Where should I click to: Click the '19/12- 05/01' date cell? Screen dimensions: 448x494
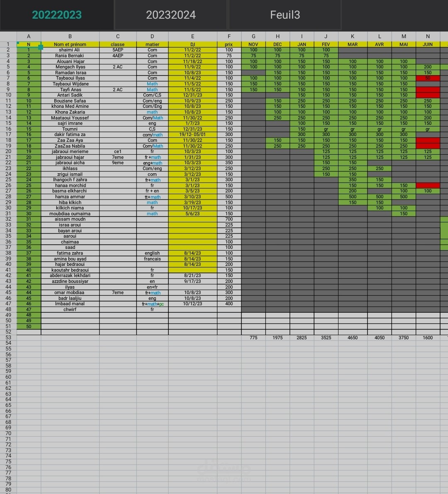(192, 134)
